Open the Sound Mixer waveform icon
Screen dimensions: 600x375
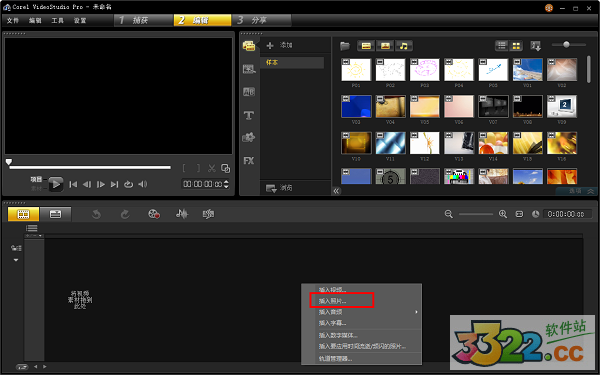tap(182, 214)
